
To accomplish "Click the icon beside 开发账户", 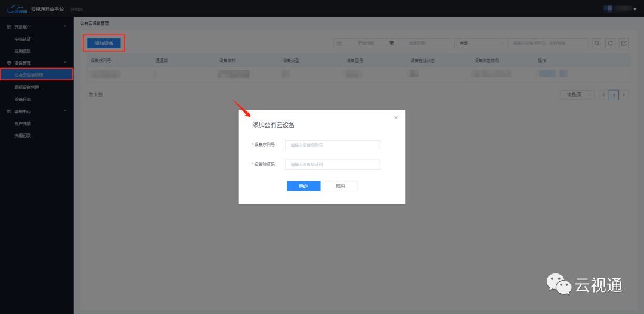I will [x=9, y=27].
